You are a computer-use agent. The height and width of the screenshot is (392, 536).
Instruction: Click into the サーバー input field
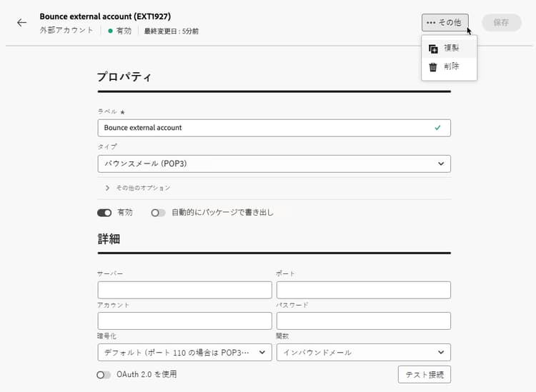pyautogui.click(x=184, y=290)
